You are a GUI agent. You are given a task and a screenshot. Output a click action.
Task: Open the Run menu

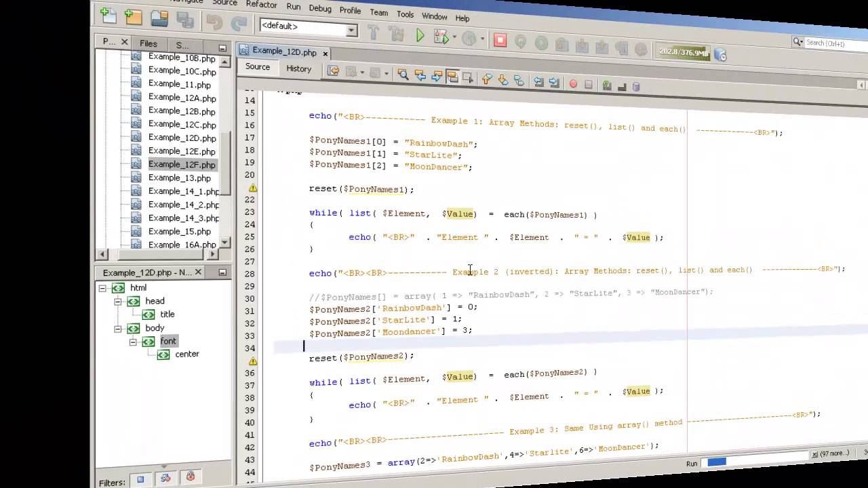point(294,7)
